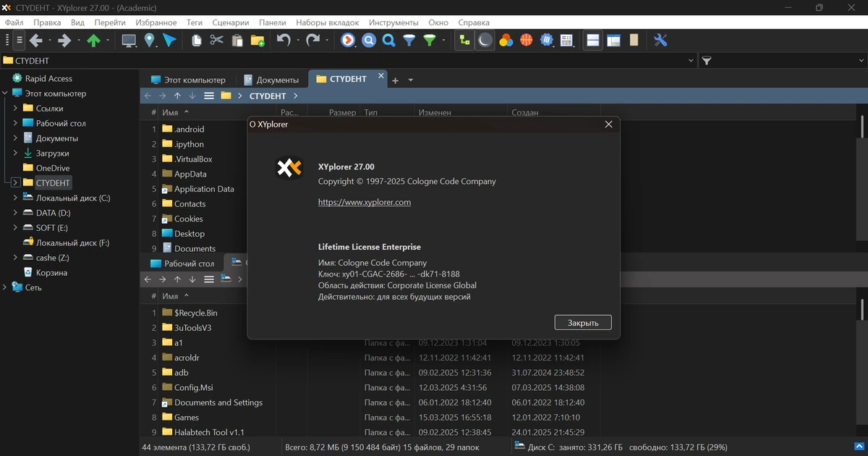
Task: Open the Файл menu
Action: pos(14,22)
